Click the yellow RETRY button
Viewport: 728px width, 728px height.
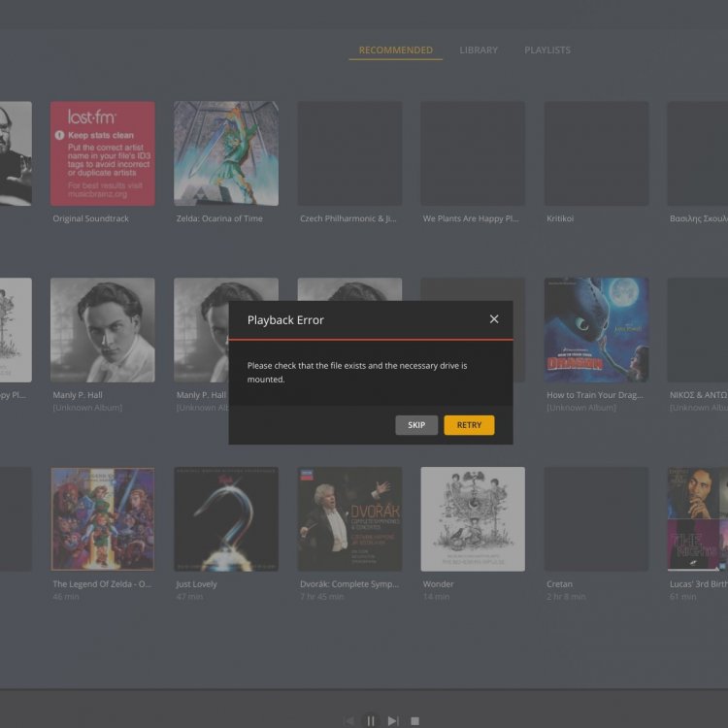pos(469,425)
